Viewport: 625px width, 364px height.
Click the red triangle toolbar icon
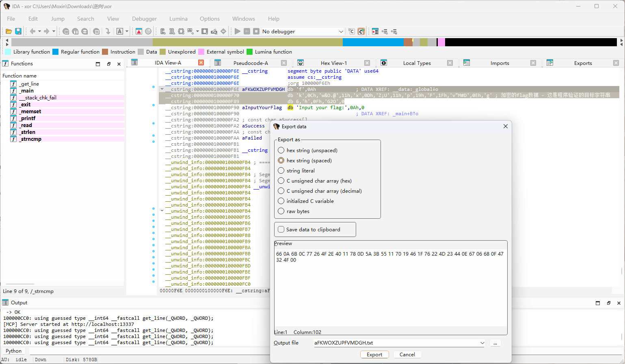[x=139, y=31]
